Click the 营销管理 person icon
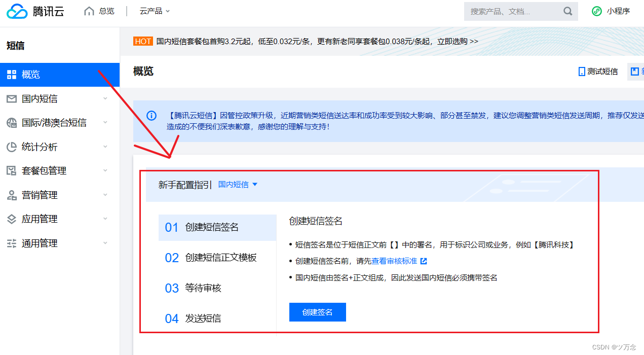644x355 pixels. (x=12, y=195)
